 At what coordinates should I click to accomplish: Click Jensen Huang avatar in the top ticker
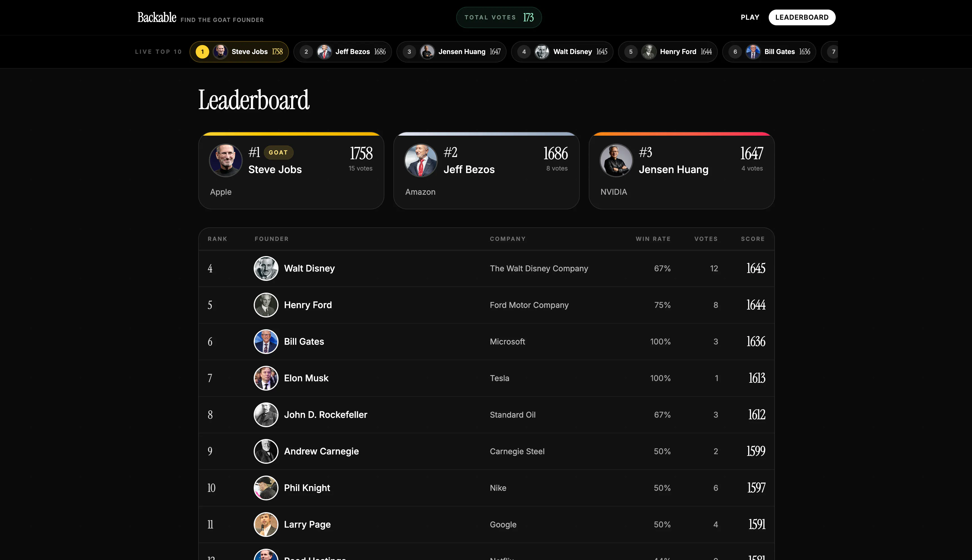pyautogui.click(x=427, y=51)
